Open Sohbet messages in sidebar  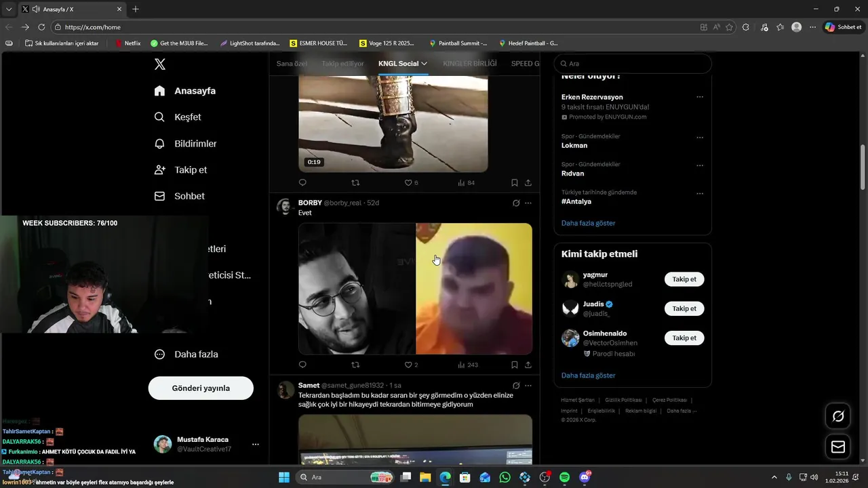tap(180, 196)
